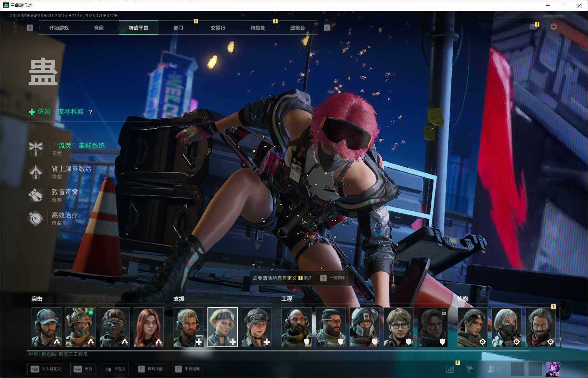588x378 pixels.
Task: Open the 特勤处 tab
Action: pos(258,28)
